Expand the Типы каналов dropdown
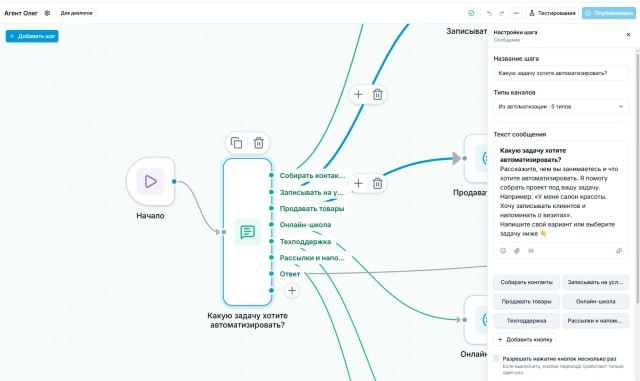 561,107
